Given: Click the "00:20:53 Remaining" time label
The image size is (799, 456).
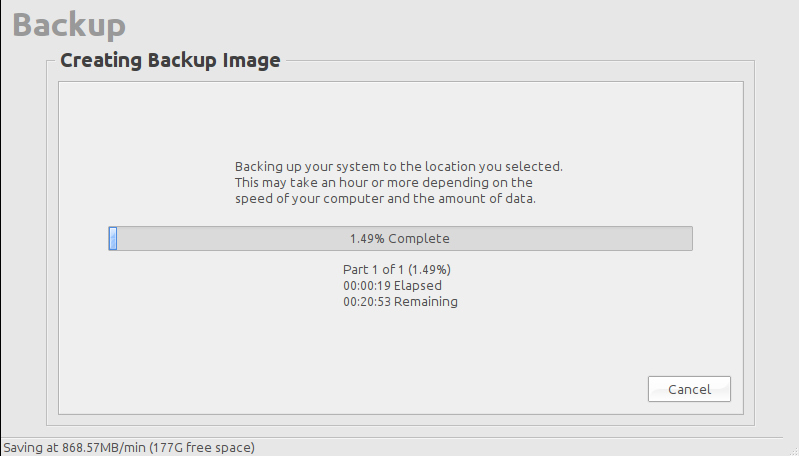Looking at the screenshot, I should coord(400,302).
